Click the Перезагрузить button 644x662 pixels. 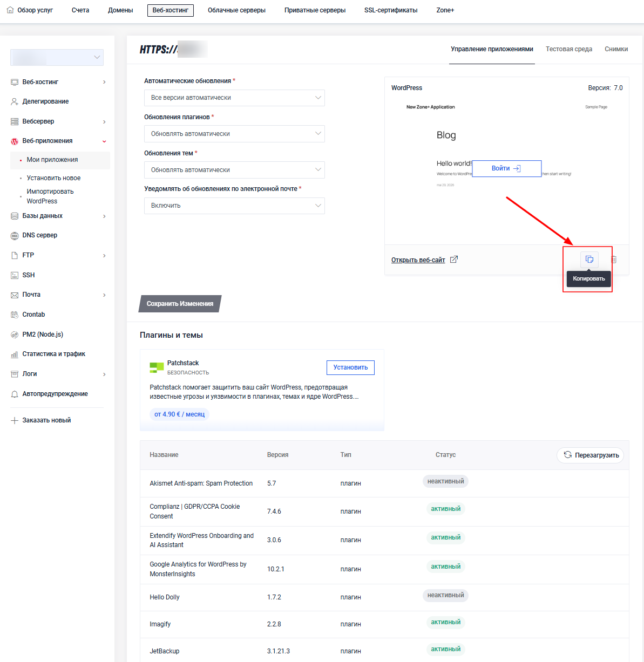(590, 455)
